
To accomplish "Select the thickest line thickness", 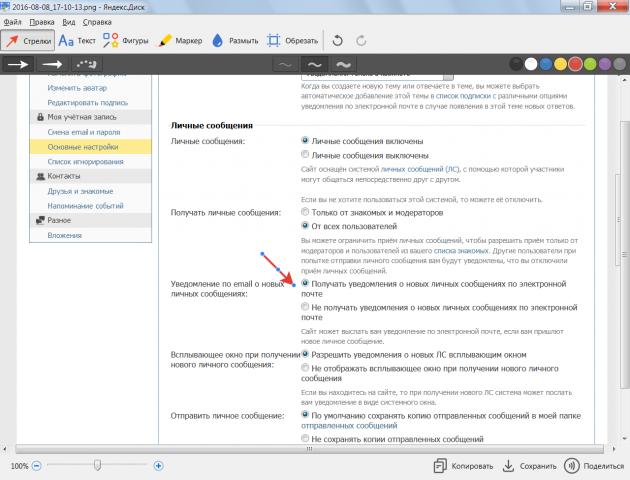I will click(343, 64).
